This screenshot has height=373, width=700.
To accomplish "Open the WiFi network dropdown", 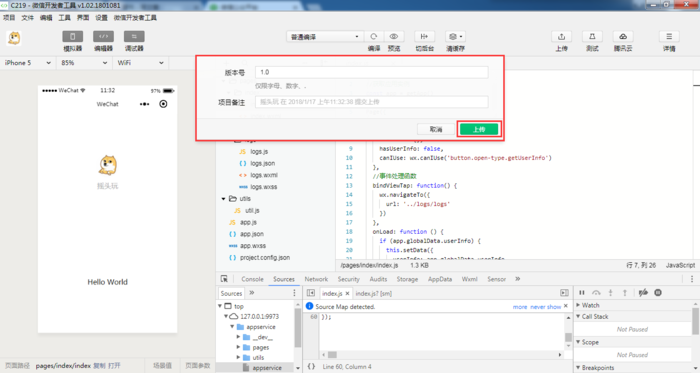I will point(140,63).
